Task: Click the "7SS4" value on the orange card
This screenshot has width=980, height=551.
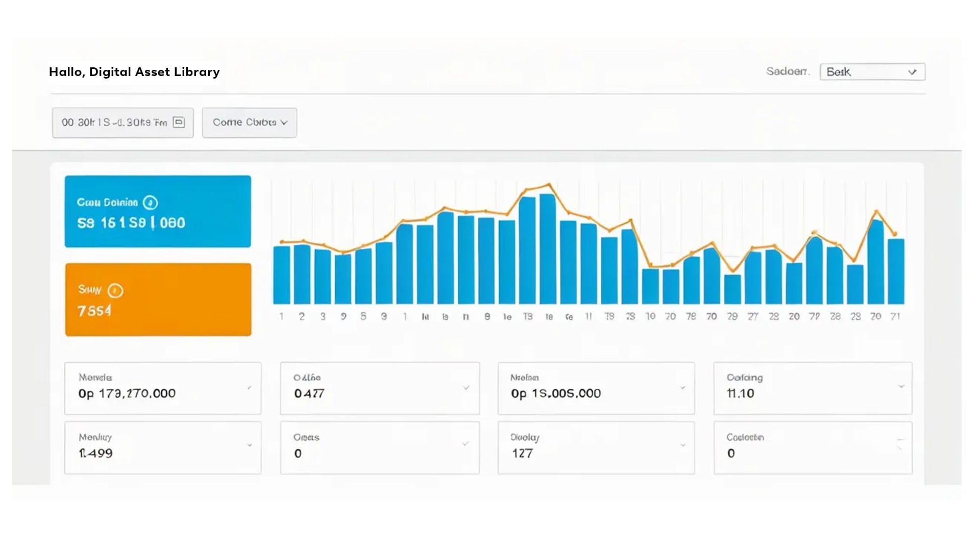Action: click(x=94, y=311)
